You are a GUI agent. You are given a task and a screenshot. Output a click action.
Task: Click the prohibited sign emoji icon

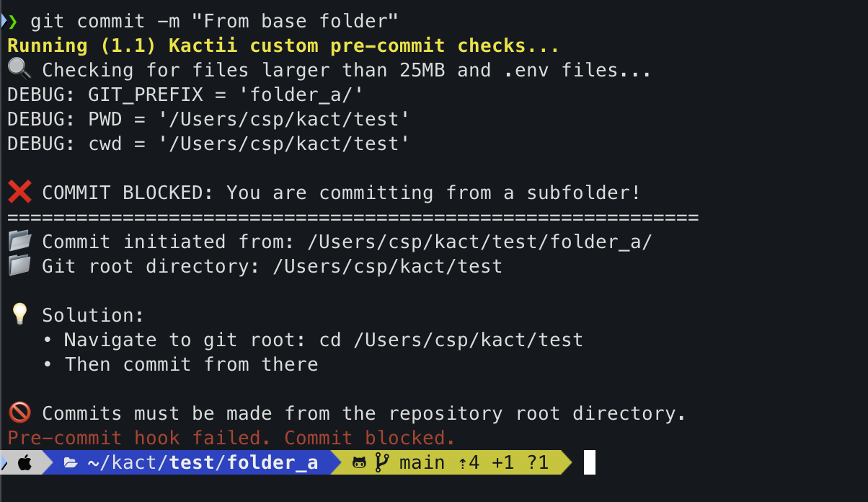pos(19,413)
